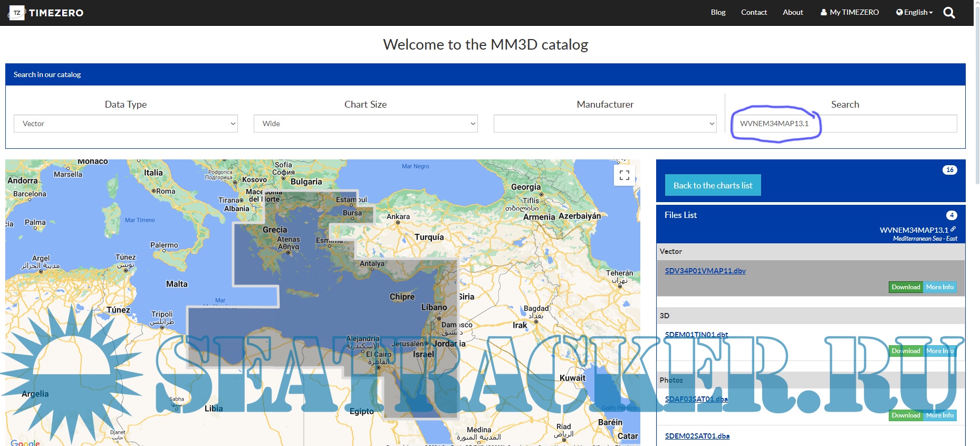980x446 pixels.
Task: Show More Info for SDV34P01VMAP11.dbv
Action: coord(940,287)
